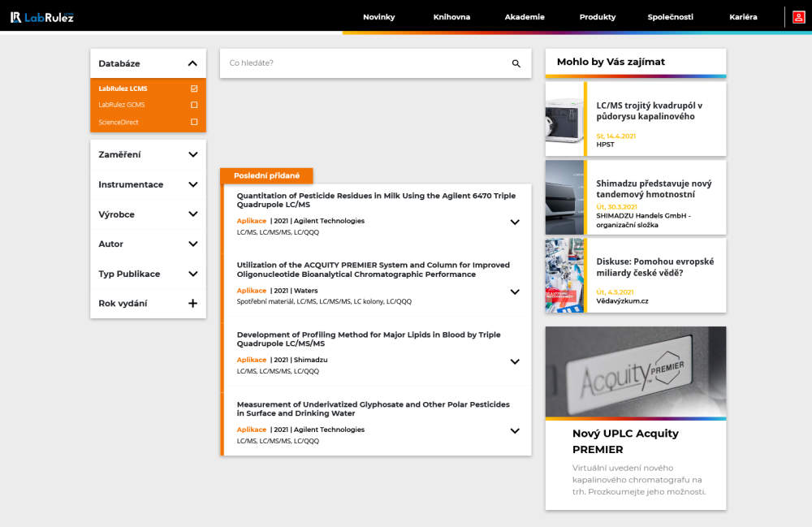Enable the LabRulez GCMS checkbox
812x527 pixels.
click(194, 105)
